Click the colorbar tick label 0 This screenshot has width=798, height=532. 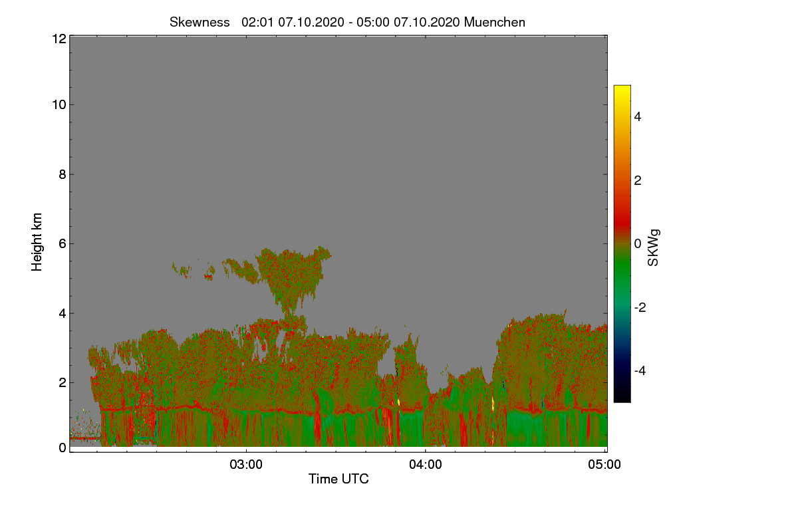pyautogui.click(x=637, y=243)
